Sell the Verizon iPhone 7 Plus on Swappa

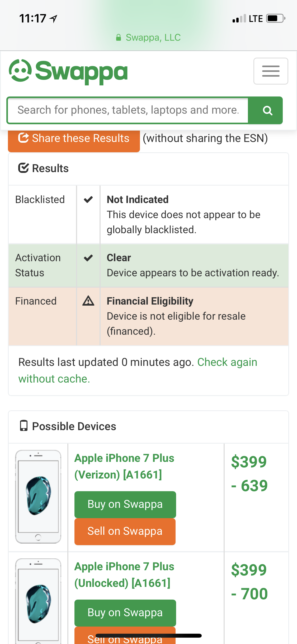point(125,531)
